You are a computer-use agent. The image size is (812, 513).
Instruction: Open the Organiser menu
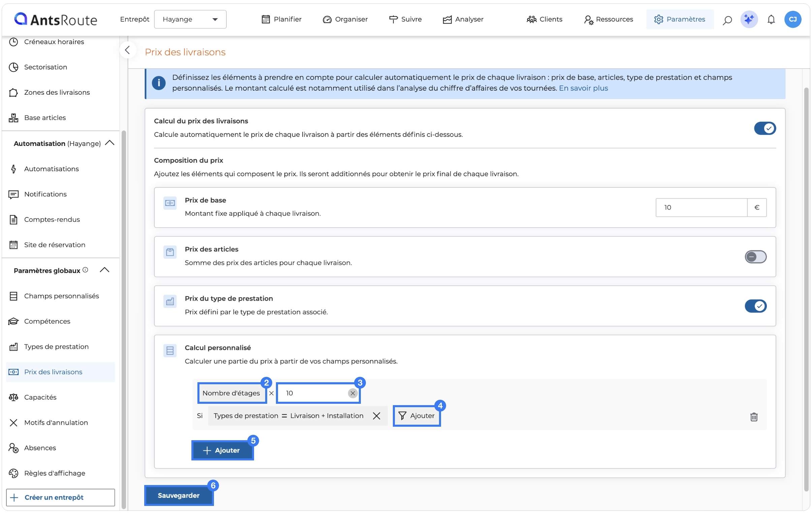pos(345,19)
